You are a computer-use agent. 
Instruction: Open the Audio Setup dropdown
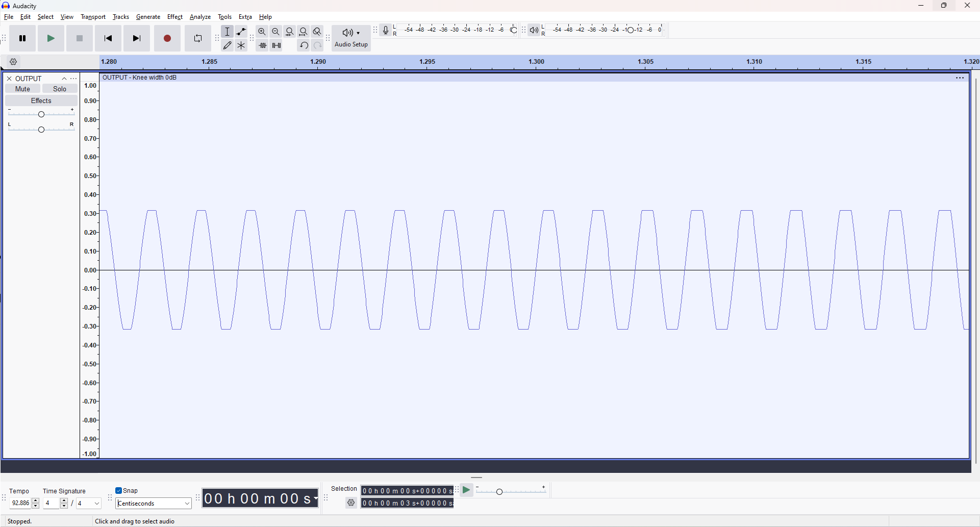tap(351, 38)
